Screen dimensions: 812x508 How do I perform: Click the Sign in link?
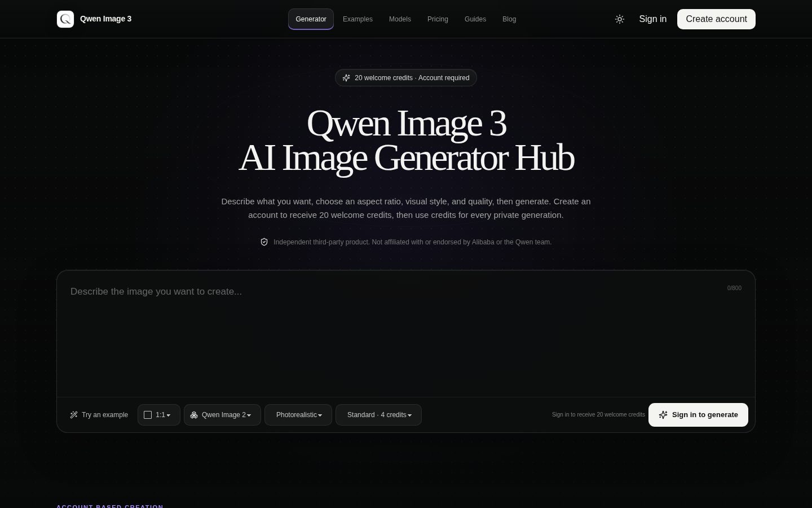coord(652,19)
